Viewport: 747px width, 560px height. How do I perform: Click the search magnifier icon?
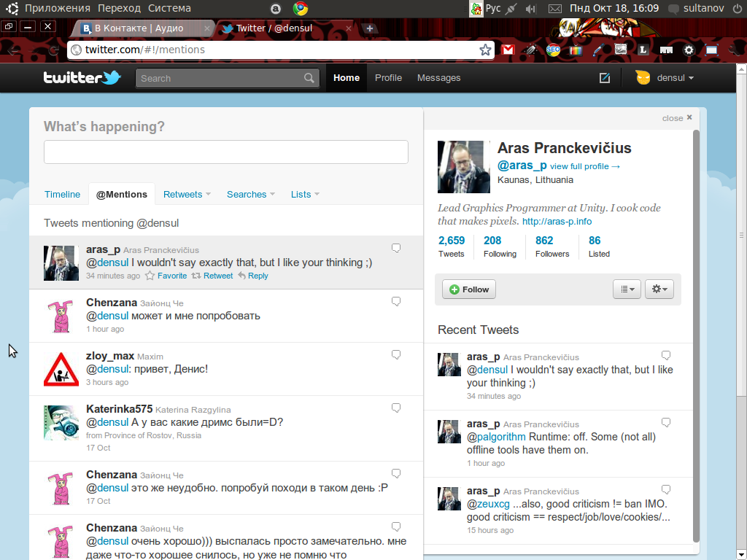(x=309, y=78)
